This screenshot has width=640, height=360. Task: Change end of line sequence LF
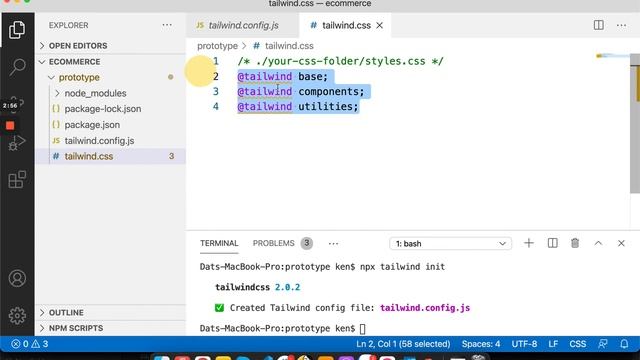(553, 344)
